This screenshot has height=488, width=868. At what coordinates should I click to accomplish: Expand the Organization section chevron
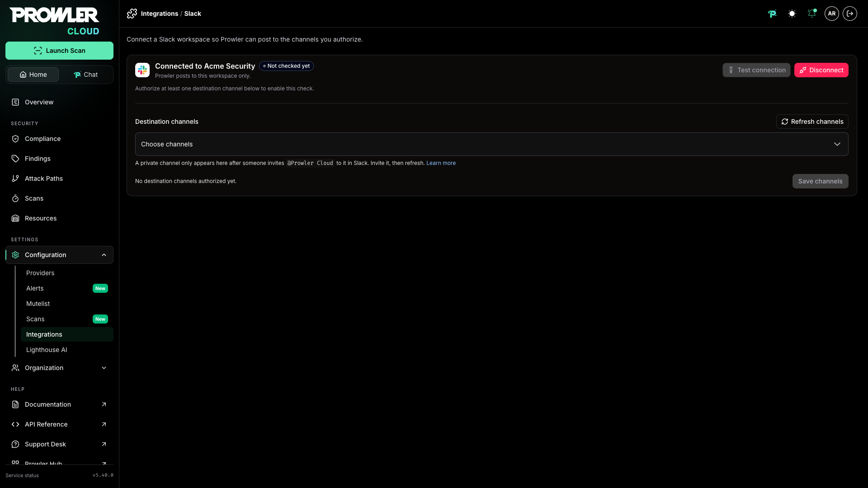104,368
